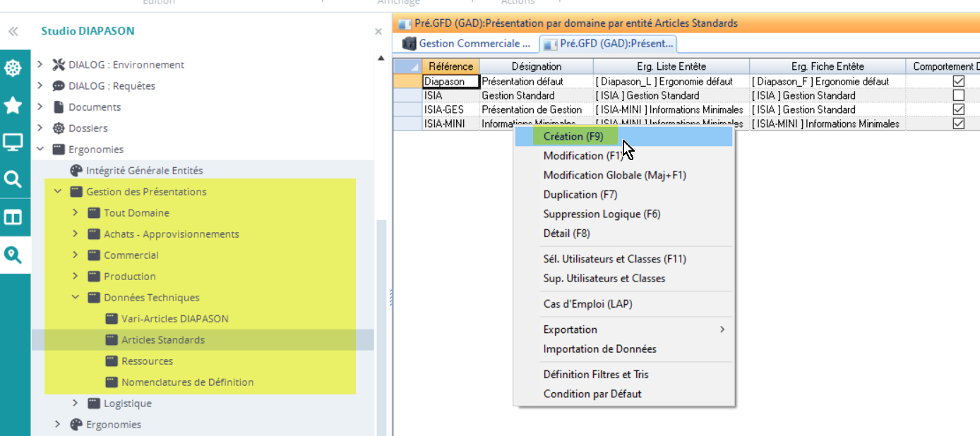Choose Création (F9) in context menu
Screen dimensions: 980x436
coord(573,136)
